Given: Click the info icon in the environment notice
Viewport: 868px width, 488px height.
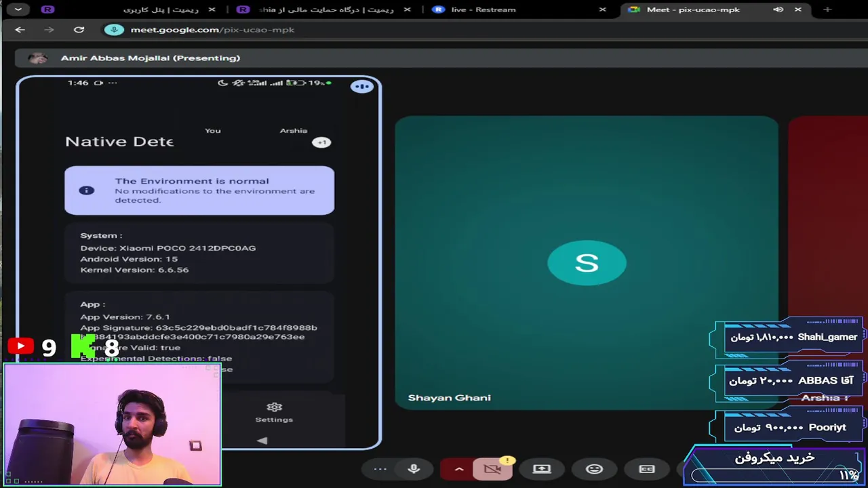Looking at the screenshot, I should (86, 190).
